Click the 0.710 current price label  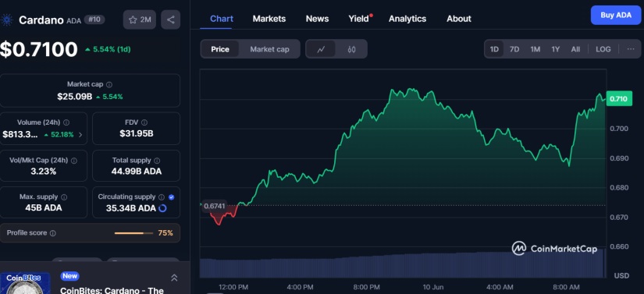pos(618,99)
